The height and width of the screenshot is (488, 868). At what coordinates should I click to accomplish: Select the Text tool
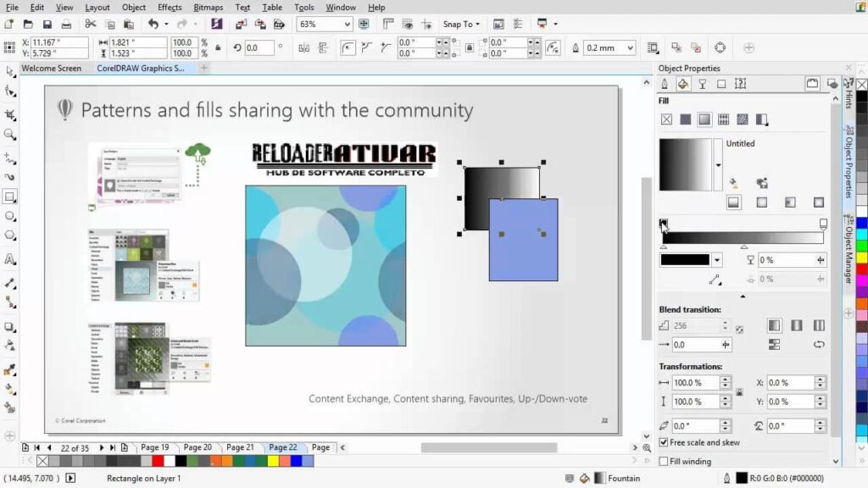(x=10, y=259)
